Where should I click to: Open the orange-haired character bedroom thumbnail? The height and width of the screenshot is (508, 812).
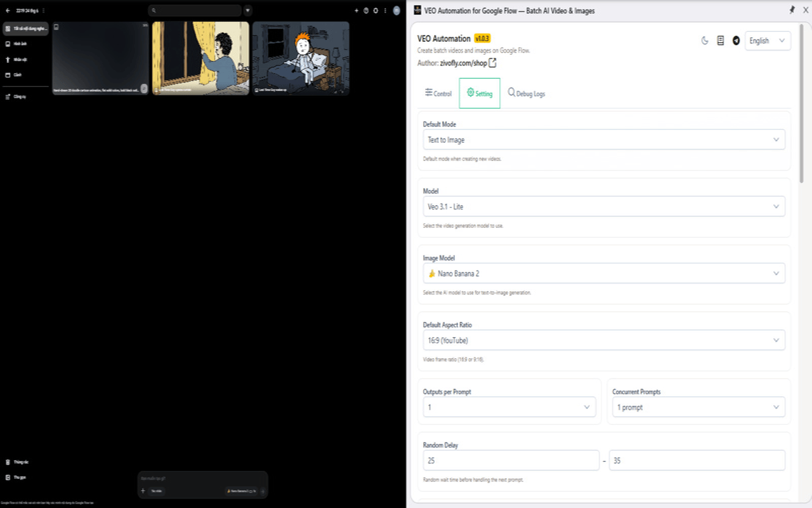click(301, 58)
